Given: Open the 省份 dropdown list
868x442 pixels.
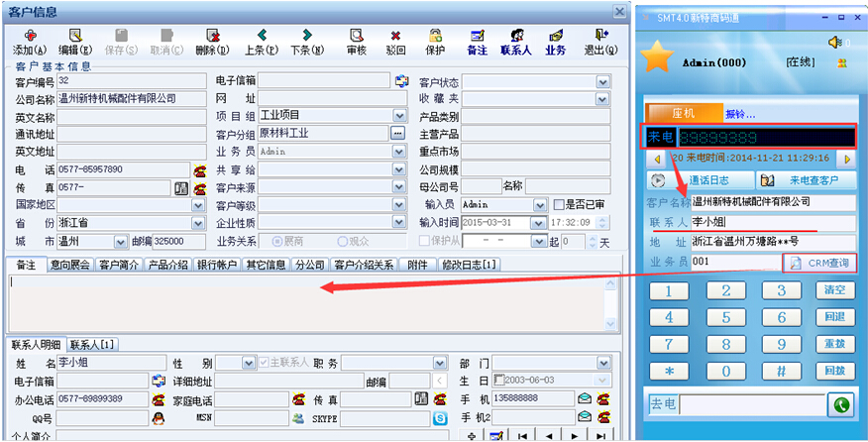Looking at the screenshot, I should click(x=199, y=223).
